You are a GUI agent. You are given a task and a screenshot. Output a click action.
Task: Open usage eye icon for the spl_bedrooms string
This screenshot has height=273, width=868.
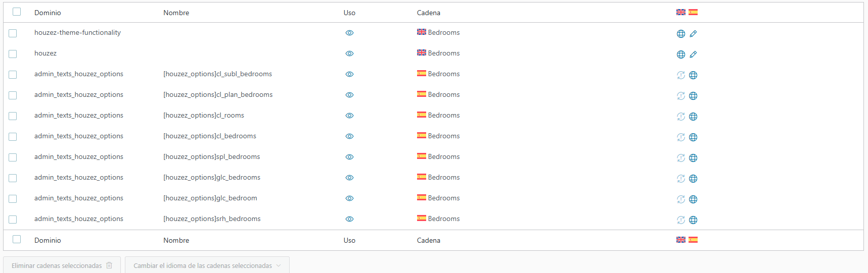coord(349,157)
